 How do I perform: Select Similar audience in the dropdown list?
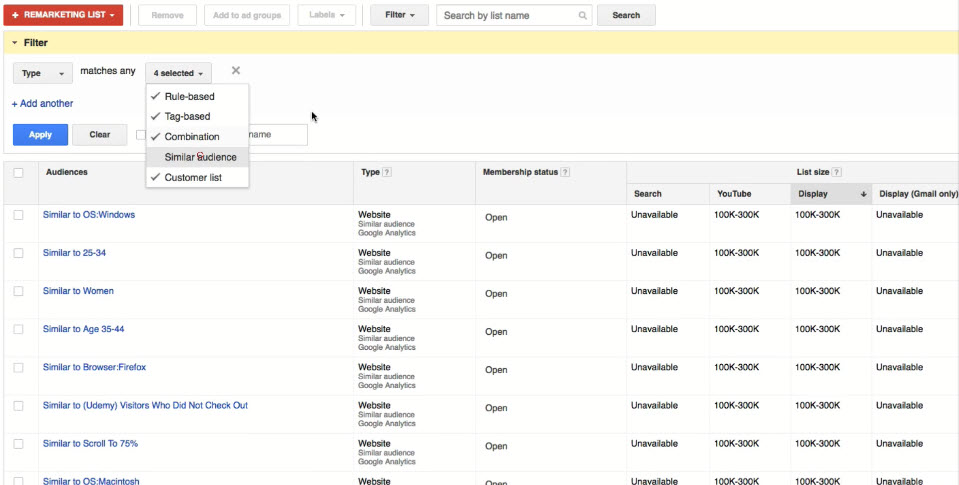pyautogui.click(x=200, y=157)
